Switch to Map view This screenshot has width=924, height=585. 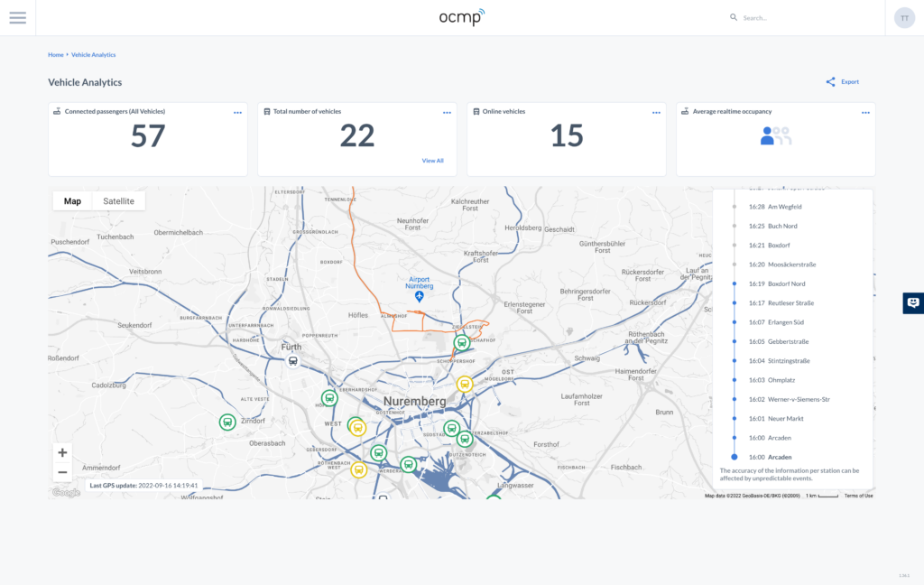coord(72,201)
